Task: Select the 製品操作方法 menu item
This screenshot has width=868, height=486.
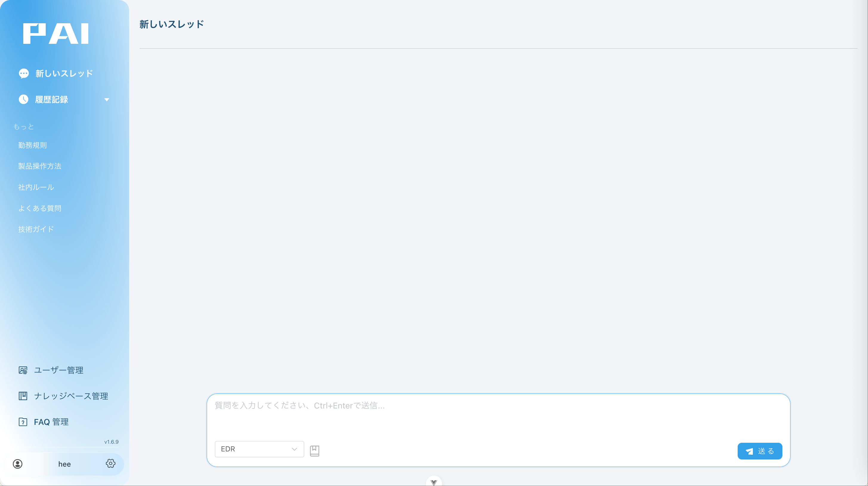Action: (40, 166)
